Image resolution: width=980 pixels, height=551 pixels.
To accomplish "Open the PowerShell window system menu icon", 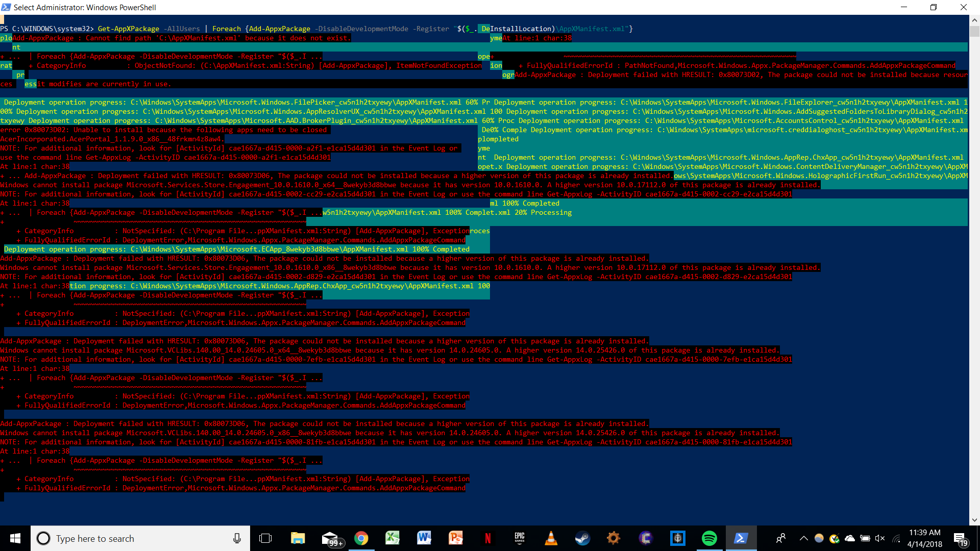I will click(x=6, y=7).
